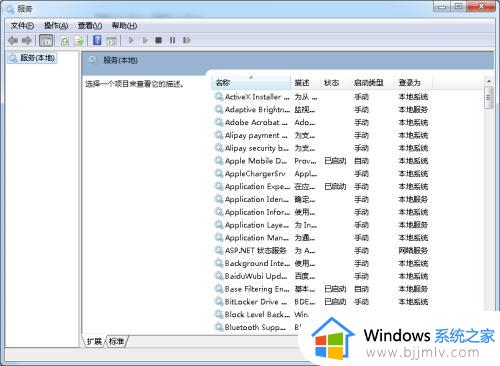Select the BaiduWubi Update service
This screenshot has width=500, height=366.
[322, 276]
